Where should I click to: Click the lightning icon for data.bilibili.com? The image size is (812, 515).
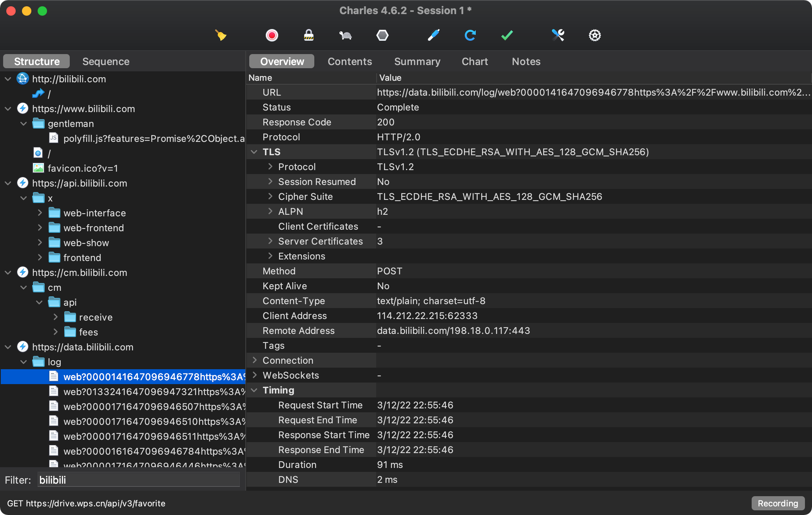23,347
